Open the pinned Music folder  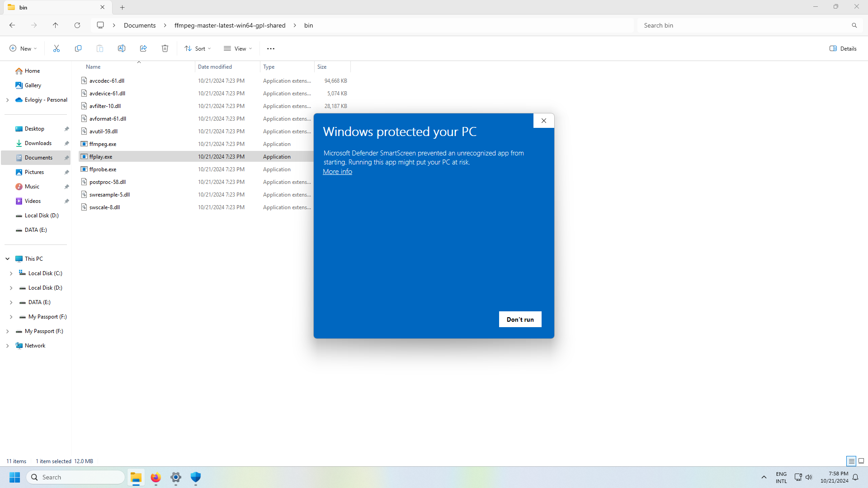click(32, 187)
